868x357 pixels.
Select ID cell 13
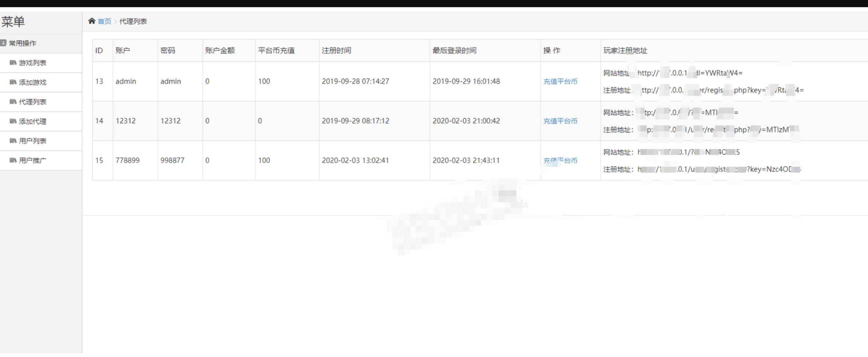[x=99, y=81]
